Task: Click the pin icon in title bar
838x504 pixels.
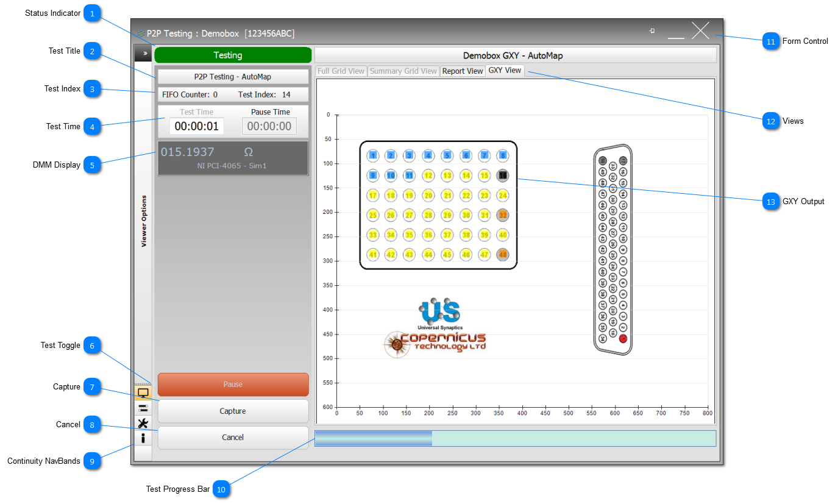Action: [x=652, y=30]
